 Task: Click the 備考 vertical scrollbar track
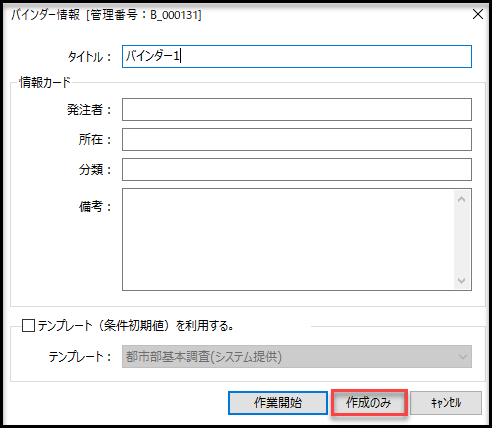point(462,240)
